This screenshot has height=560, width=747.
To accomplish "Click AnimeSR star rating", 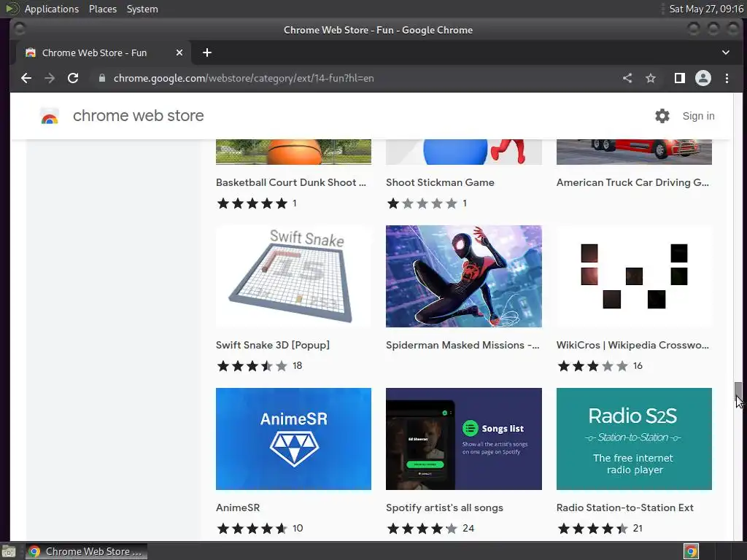I will (252, 528).
